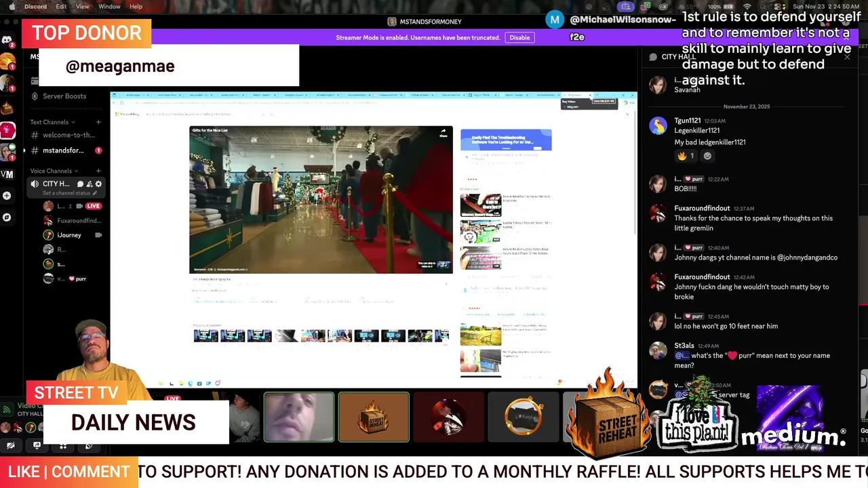
Task: Open macOS Control Center icon
Action: [779, 7]
